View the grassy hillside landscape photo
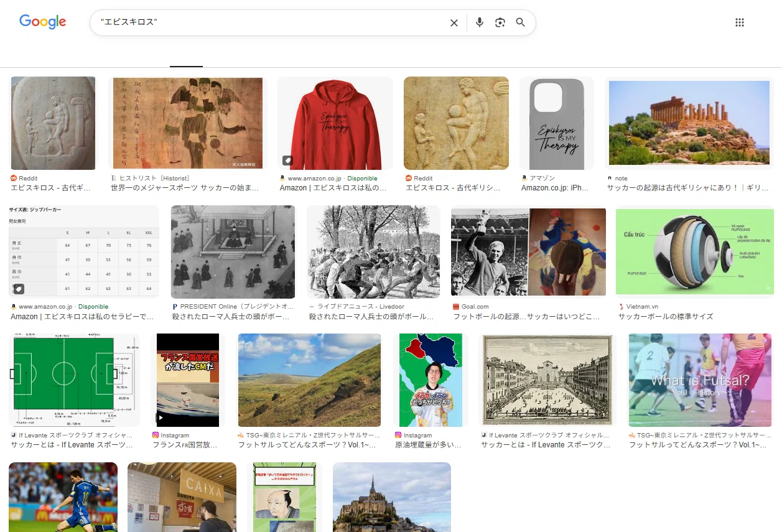This screenshot has height=532, width=782. 309,380
